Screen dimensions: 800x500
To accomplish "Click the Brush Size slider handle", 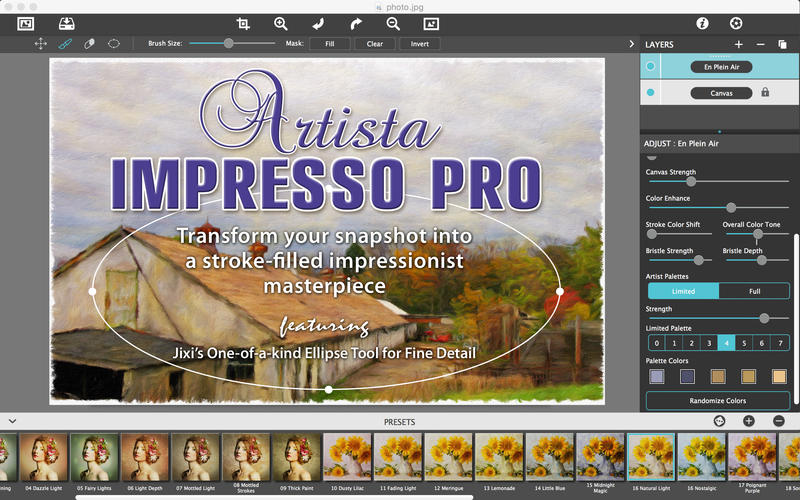I will (229, 44).
